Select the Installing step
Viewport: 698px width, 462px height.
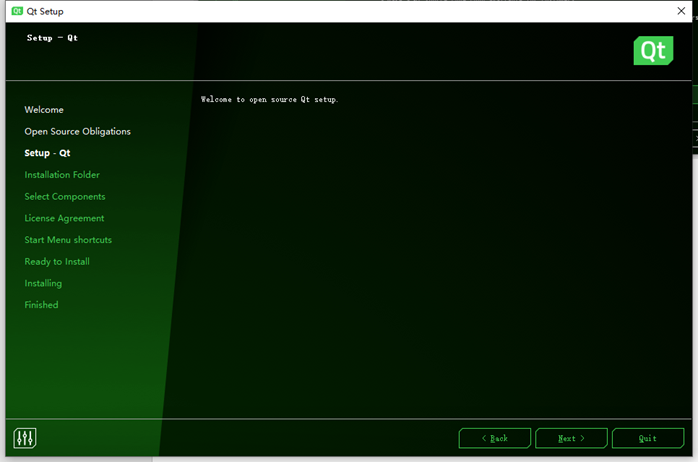pyautogui.click(x=43, y=284)
